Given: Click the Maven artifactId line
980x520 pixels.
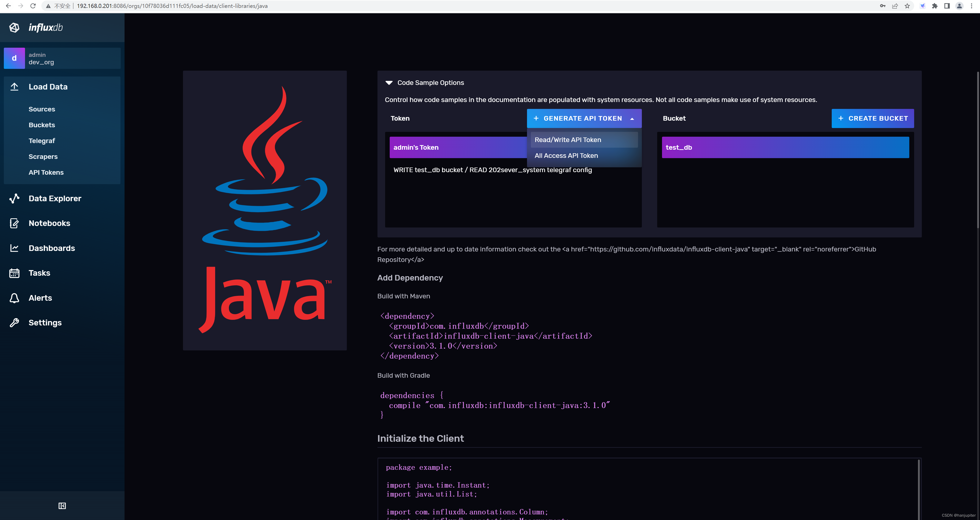Looking at the screenshot, I should (x=490, y=336).
